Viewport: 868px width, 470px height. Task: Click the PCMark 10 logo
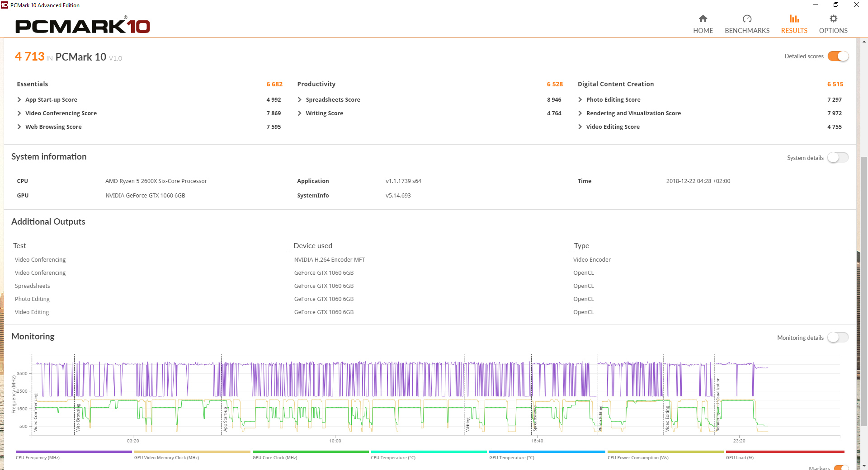click(83, 26)
